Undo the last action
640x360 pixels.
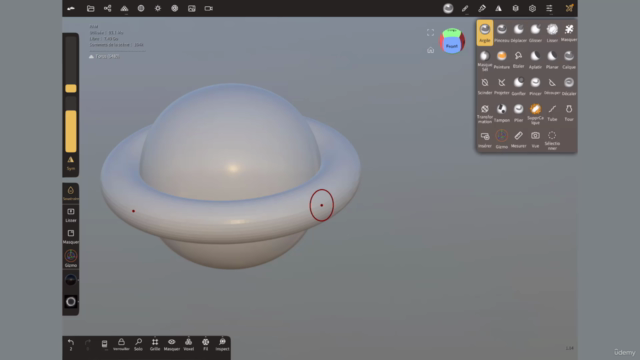coord(71,344)
